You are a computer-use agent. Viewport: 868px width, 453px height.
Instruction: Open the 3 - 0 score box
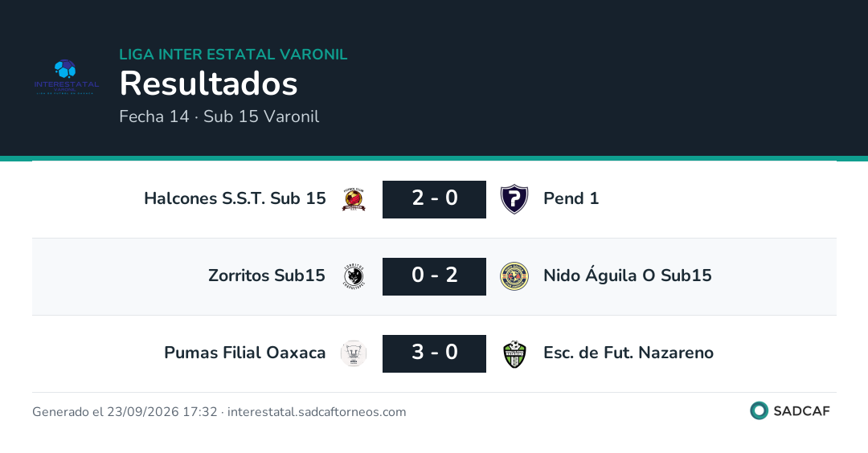(x=435, y=353)
